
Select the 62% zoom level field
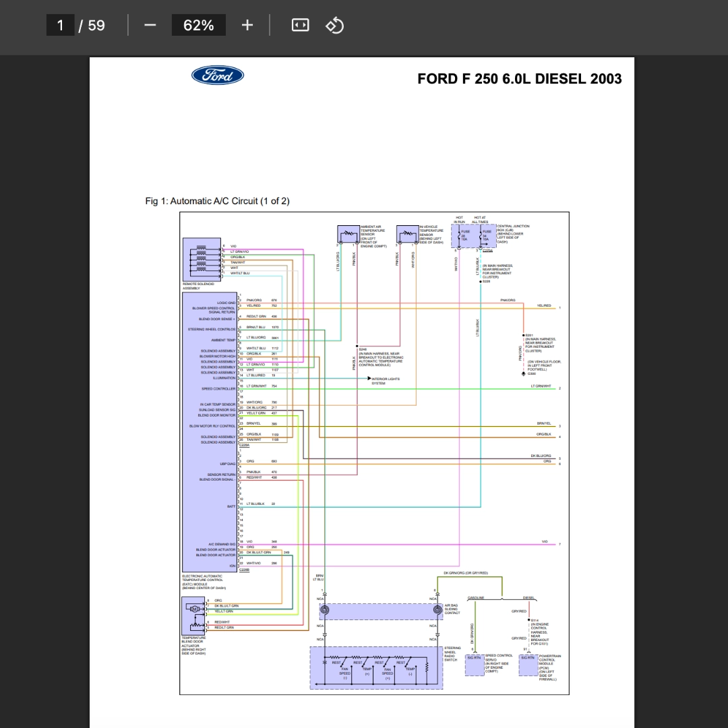[x=199, y=25]
